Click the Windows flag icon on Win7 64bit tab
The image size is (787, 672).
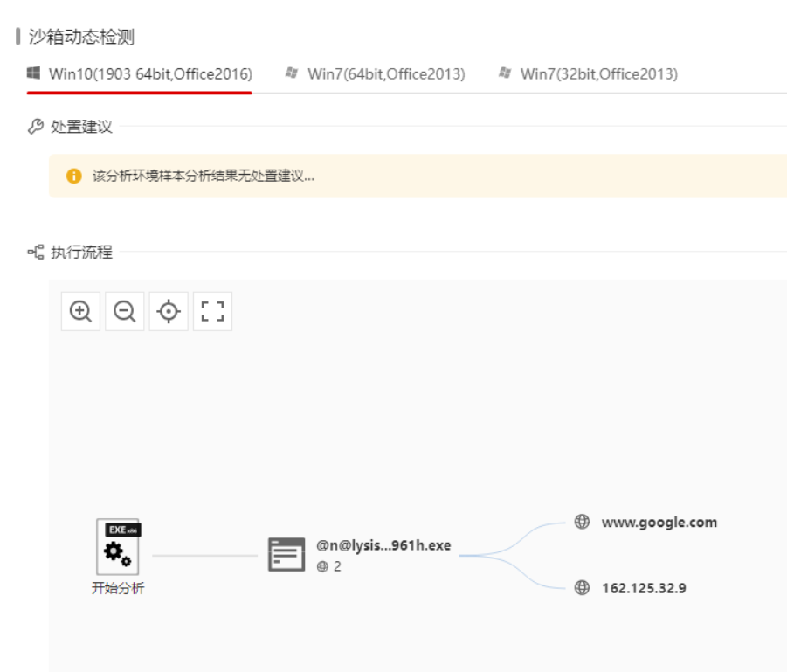point(292,73)
